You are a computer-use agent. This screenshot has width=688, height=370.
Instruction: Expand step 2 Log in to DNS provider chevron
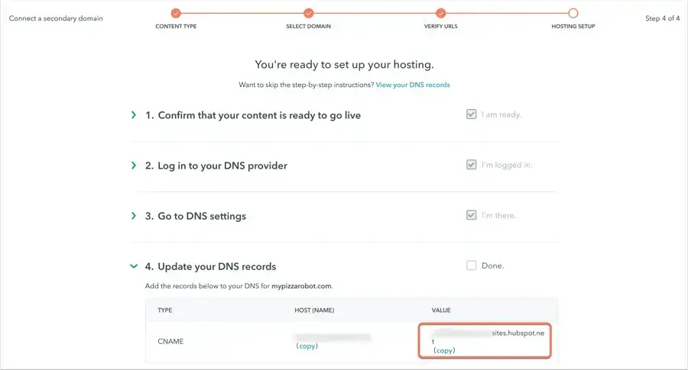click(134, 165)
